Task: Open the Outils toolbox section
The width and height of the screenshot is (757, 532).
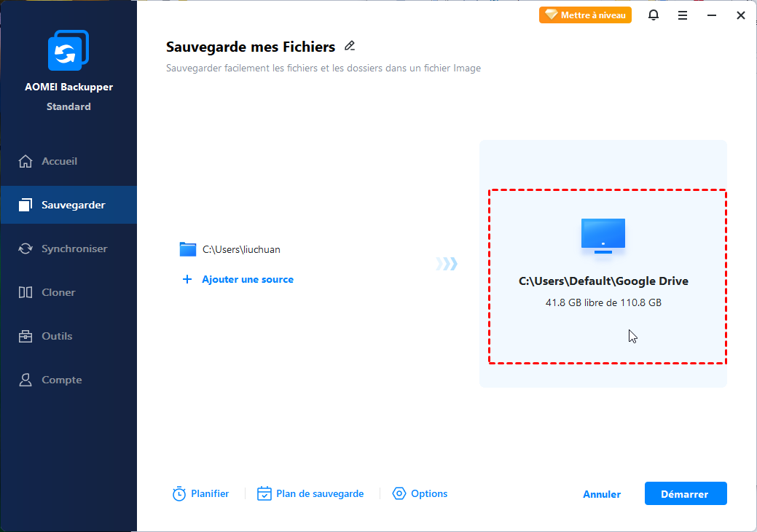Action: coord(68,336)
